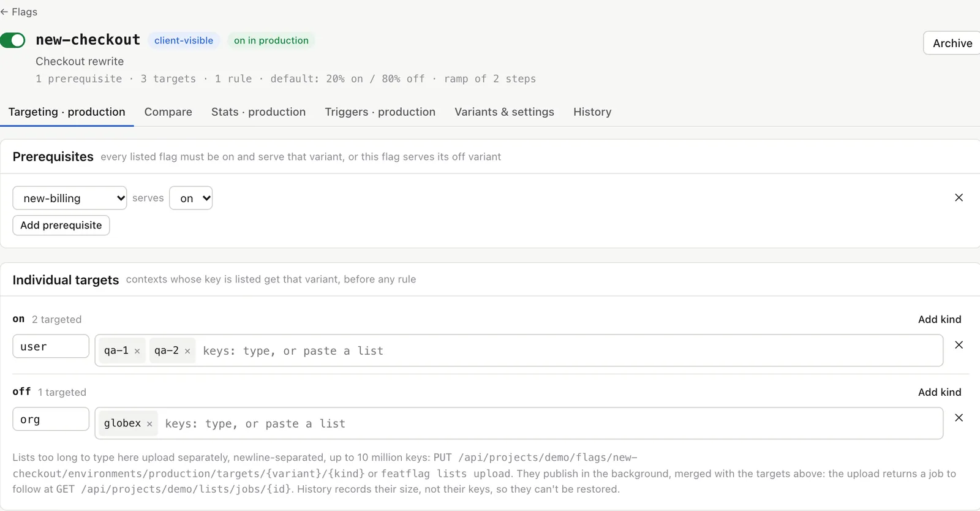Switch to the Compare tab

click(x=168, y=112)
